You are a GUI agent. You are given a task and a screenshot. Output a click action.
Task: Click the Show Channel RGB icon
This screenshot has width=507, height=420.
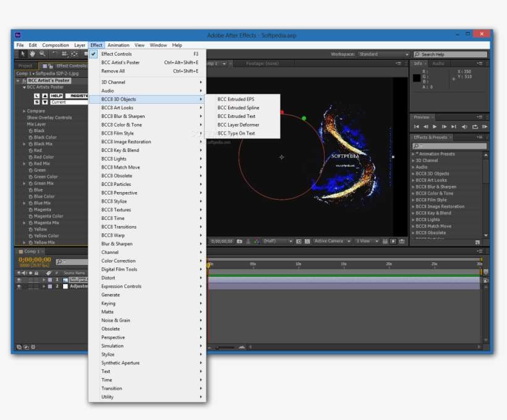[x=257, y=241]
